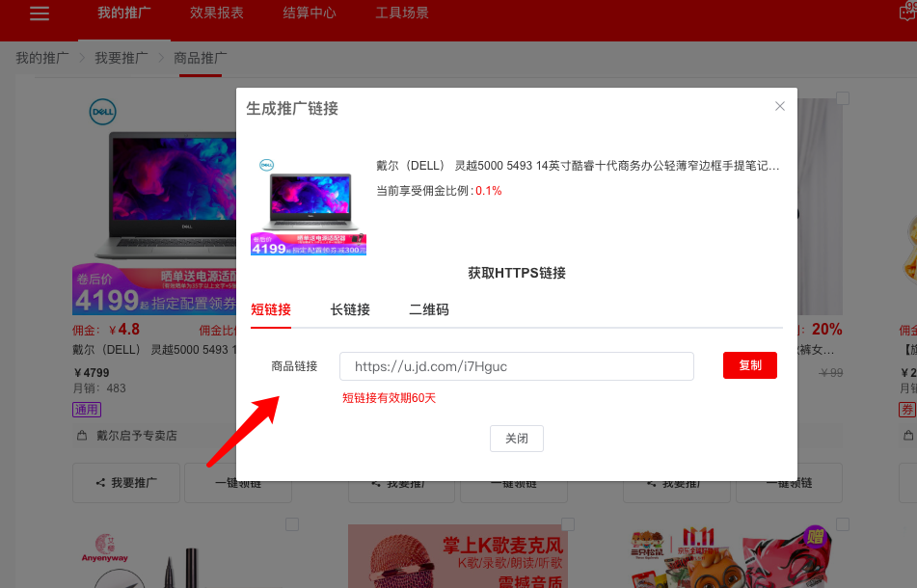This screenshot has width=917, height=588.
Task: Tick the checkbox on the 20% commission card
Action: click(x=843, y=98)
